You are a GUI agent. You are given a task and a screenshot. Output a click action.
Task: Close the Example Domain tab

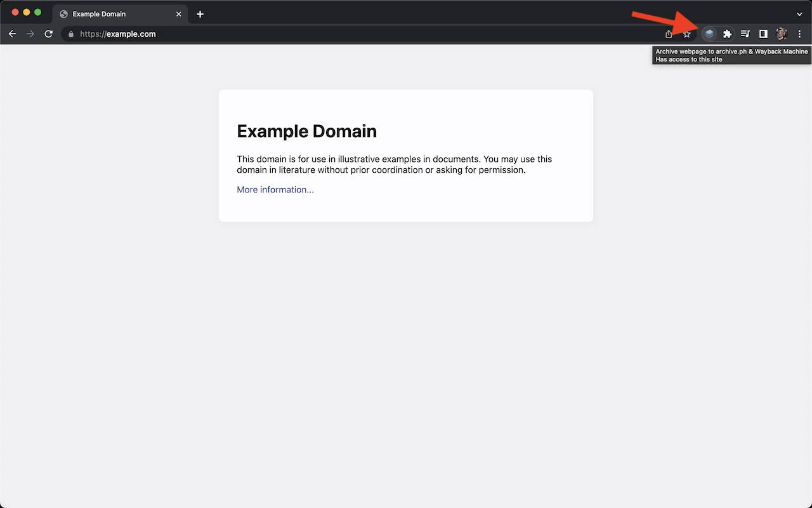[179, 14]
